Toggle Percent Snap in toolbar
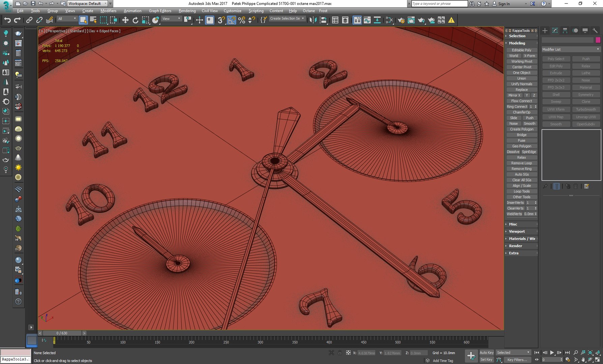The height and width of the screenshot is (364, 603). [241, 20]
